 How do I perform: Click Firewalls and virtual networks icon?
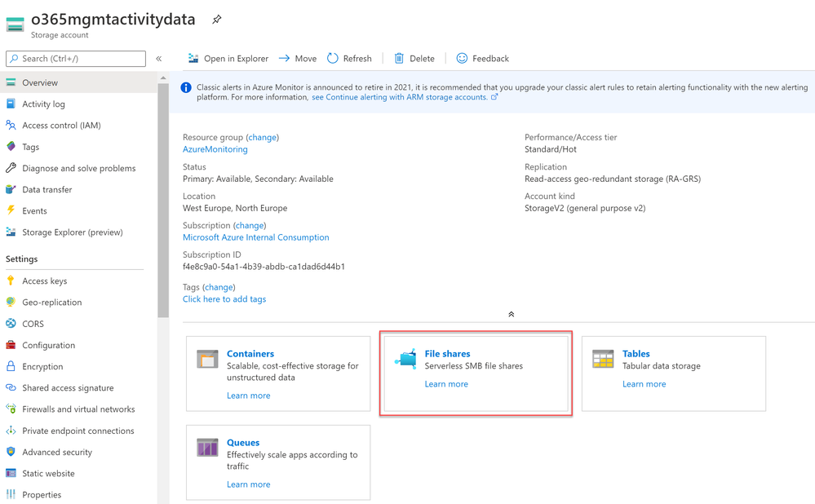tap(11, 409)
